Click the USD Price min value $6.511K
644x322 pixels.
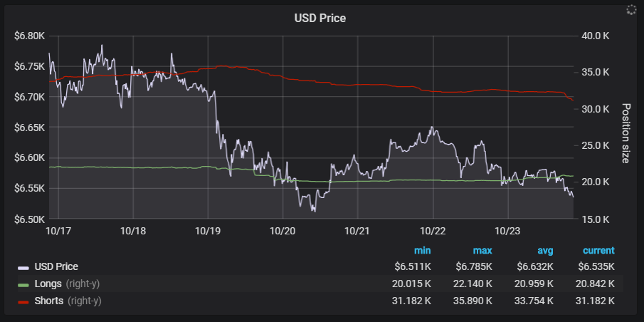[413, 267]
